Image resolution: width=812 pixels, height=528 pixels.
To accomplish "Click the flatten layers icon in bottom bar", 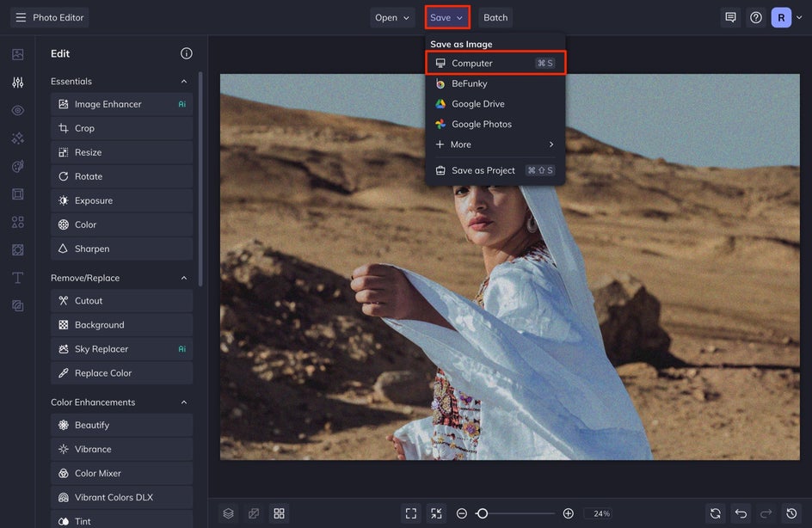I will (254, 513).
